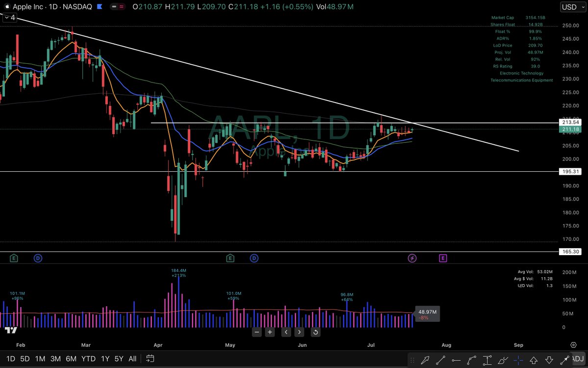This screenshot has height=368, width=588.
Task: Switch to the 5Y time range
Action: 119,359
